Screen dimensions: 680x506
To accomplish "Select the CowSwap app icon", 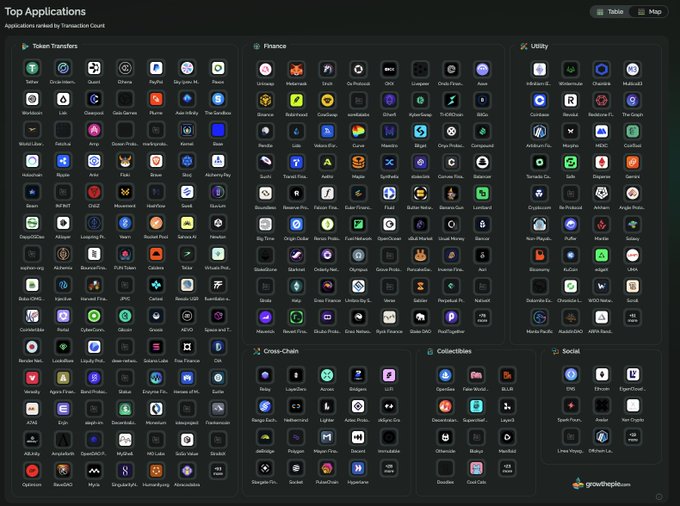I will [327, 101].
